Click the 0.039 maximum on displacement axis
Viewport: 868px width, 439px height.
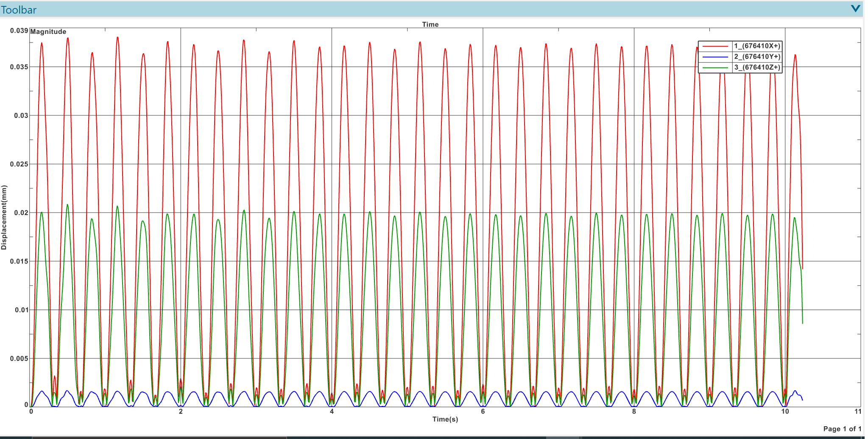coord(19,31)
